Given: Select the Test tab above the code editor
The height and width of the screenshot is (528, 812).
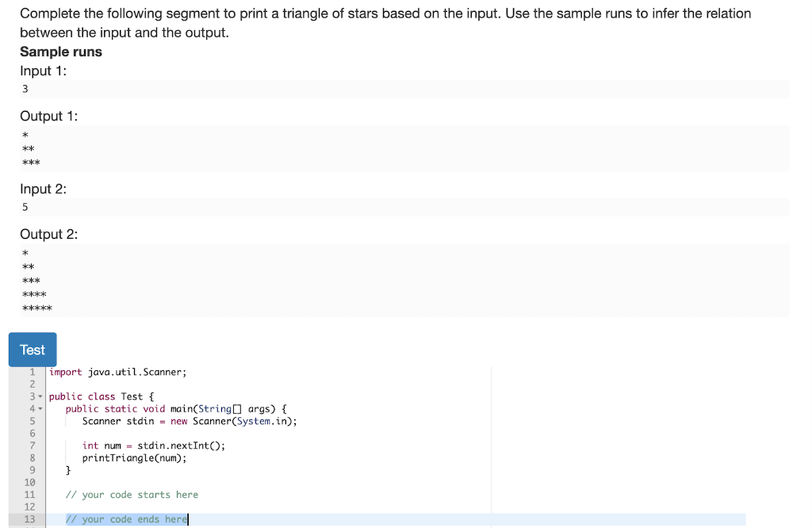Looking at the screenshot, I should tap(32, 350).
